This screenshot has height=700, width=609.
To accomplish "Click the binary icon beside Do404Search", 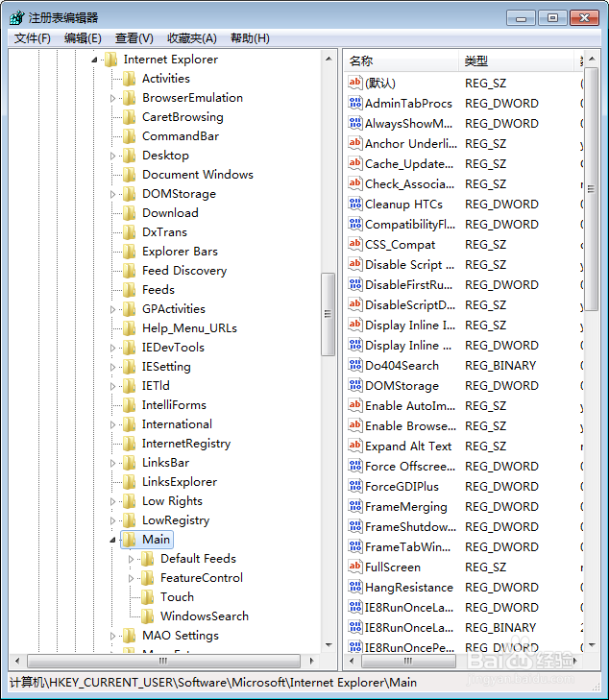I will pyautogui.click(x=355, y=365).
